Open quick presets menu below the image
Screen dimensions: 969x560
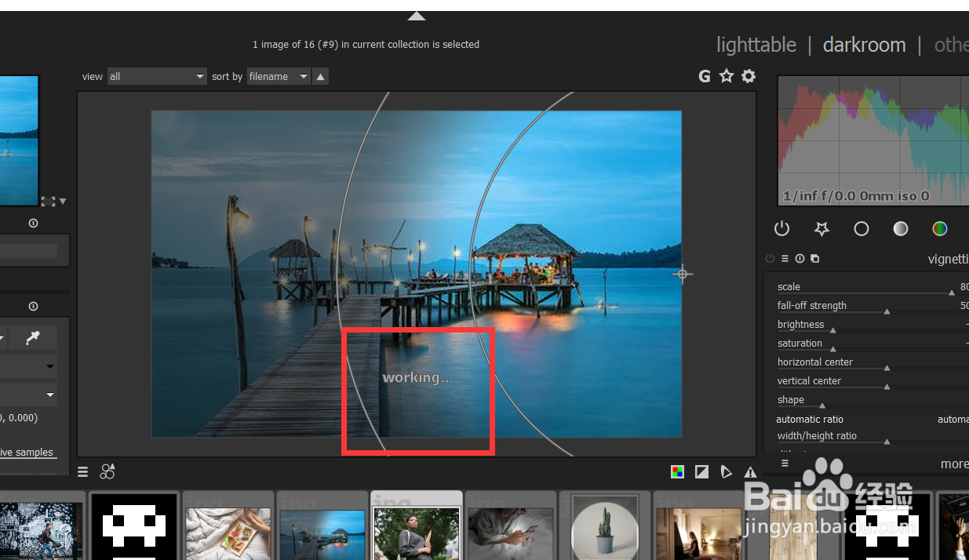click(82, 471)
